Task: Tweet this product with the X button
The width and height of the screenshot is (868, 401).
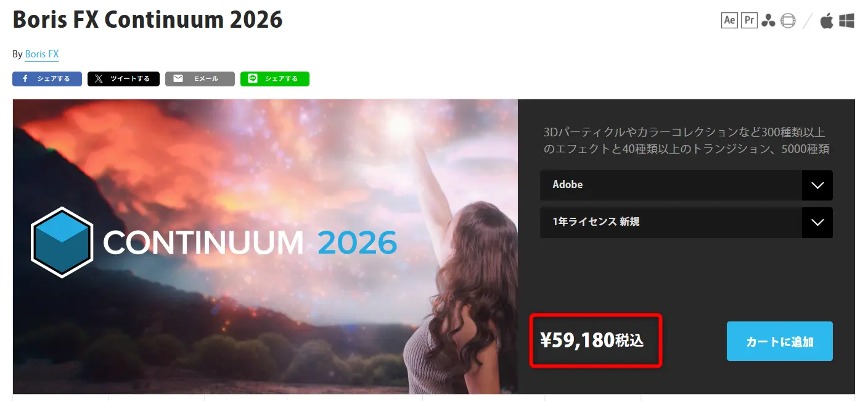Action: pyautogui.click(x=123, y=79)
